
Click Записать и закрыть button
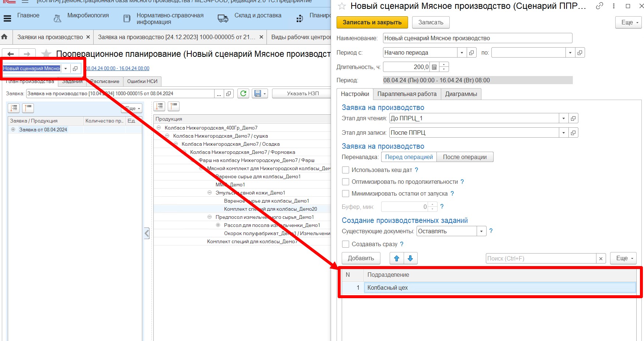(372, 23)
